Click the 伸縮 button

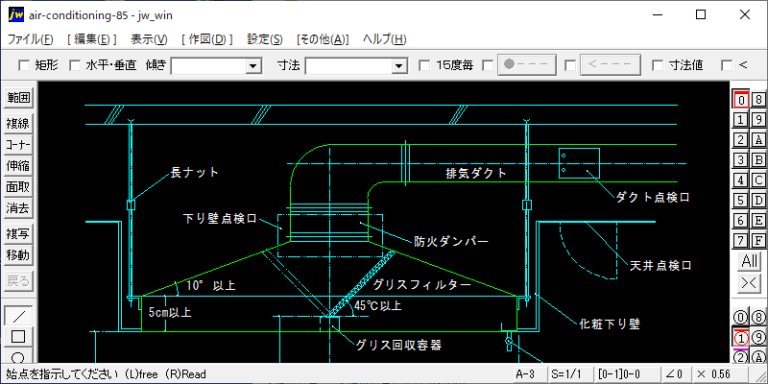[x=18, y=166]
